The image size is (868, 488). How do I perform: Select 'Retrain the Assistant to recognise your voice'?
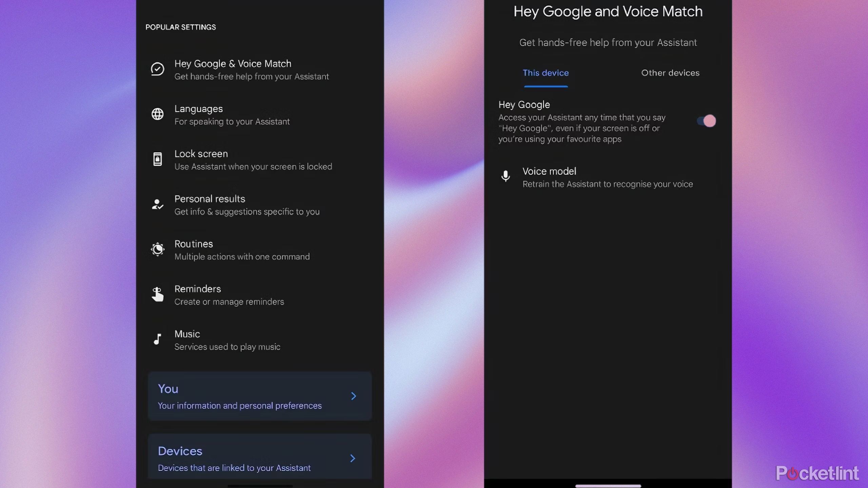(607, 184)
